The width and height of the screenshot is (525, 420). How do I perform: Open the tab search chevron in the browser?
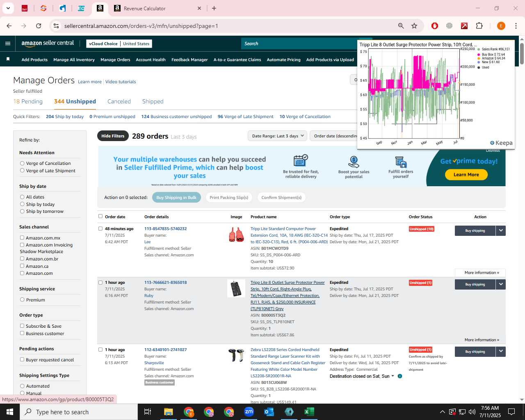tap(8, 8)
